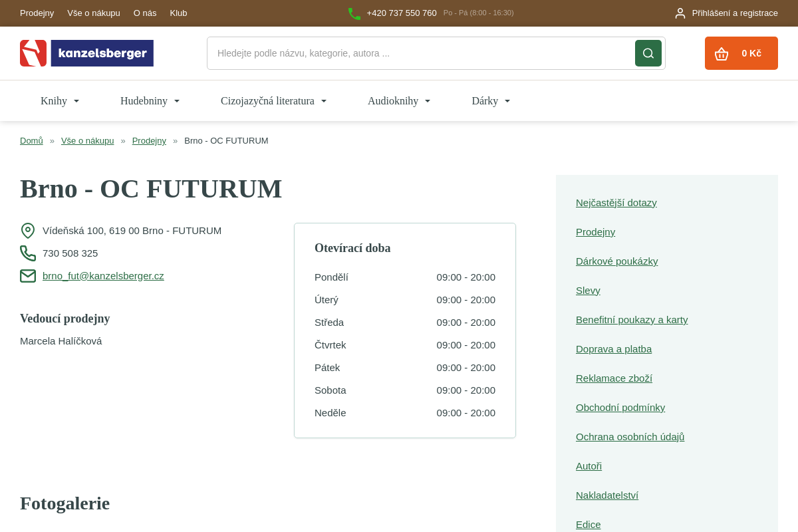Screen dimensions: 798x532
Task: Open the Klub top menu item
Action: (178, 13)
